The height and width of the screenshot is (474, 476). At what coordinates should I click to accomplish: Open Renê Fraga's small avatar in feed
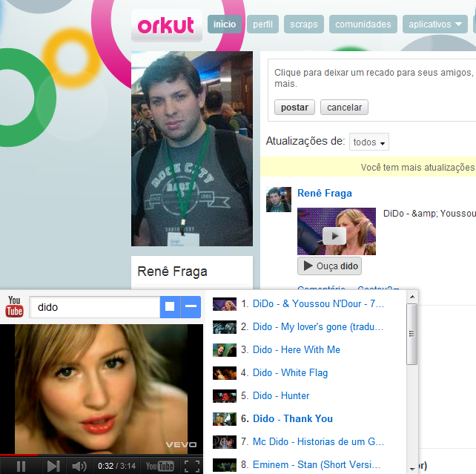(279, 200)
